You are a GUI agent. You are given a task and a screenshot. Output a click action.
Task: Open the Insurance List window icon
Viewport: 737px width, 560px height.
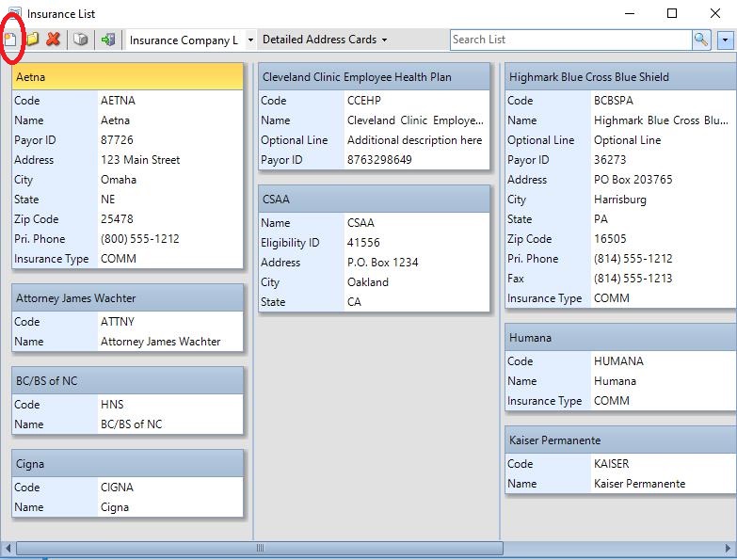coord(14,13)
